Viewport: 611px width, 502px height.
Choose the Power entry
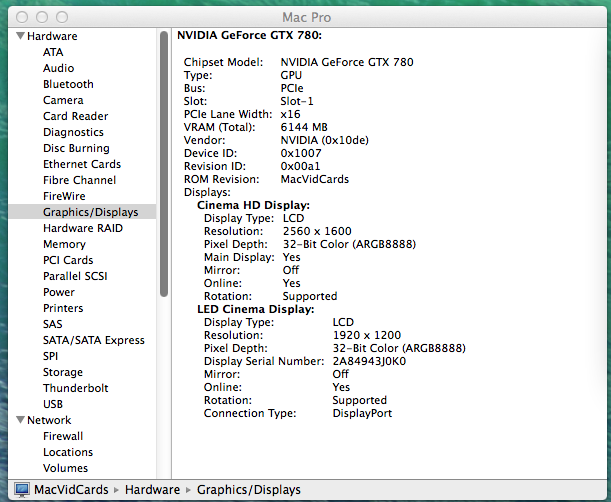click(59, 292)
